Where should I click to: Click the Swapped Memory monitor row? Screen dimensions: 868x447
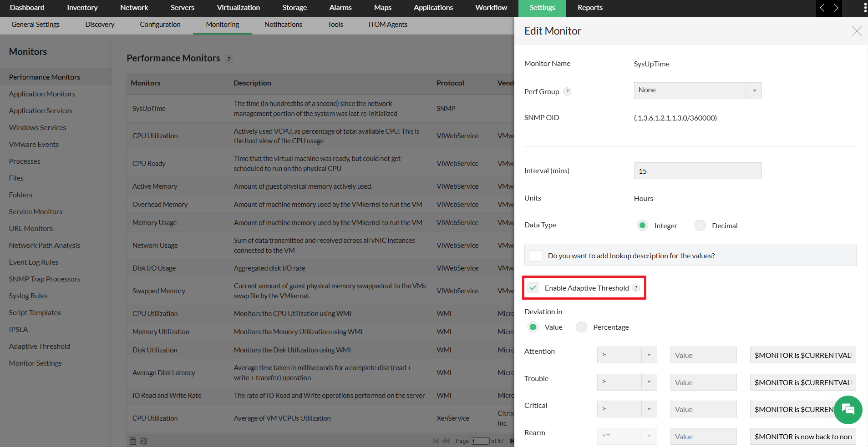(x=320, y=291)
